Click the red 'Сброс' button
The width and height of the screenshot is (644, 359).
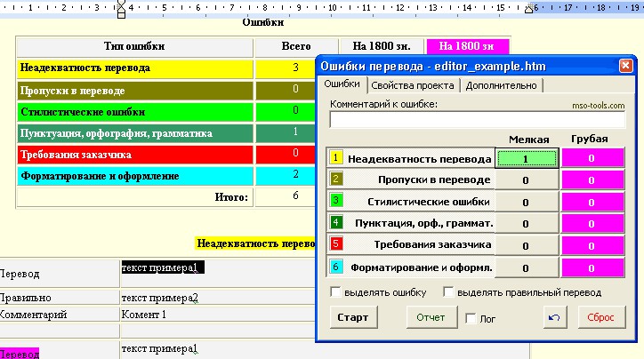pyautogui.click(x=601, y=317)
